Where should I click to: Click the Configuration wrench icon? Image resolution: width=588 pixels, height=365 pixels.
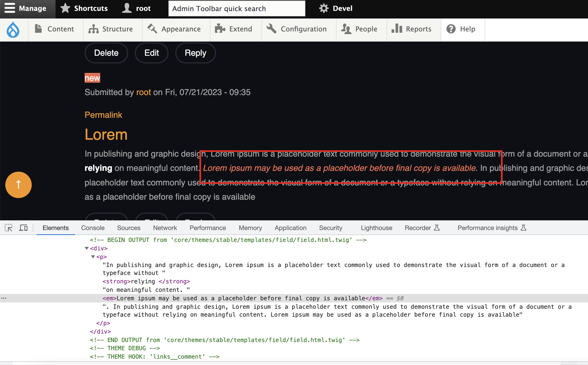coord(271,29)
